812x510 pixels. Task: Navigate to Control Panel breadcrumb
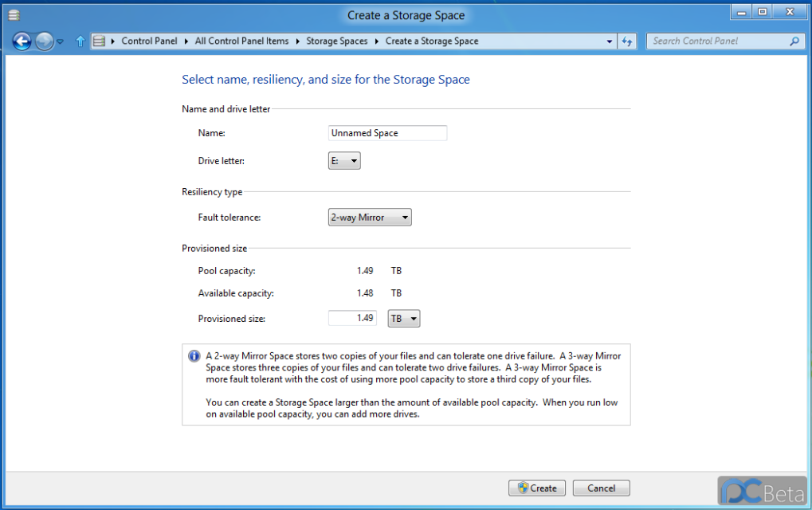(x=149, y=41)
